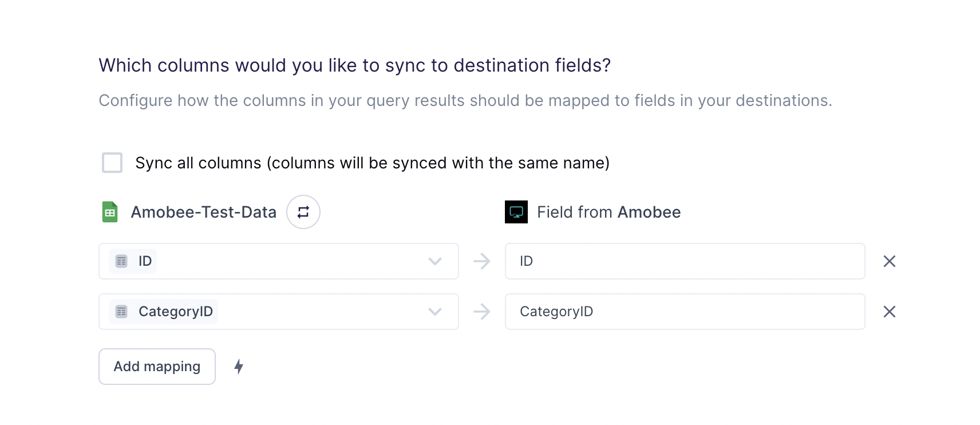Click the column-type icon in CategoryID chip
This screenshot has width=980, height=425.
pyautogui.click(x=121, y=312)
